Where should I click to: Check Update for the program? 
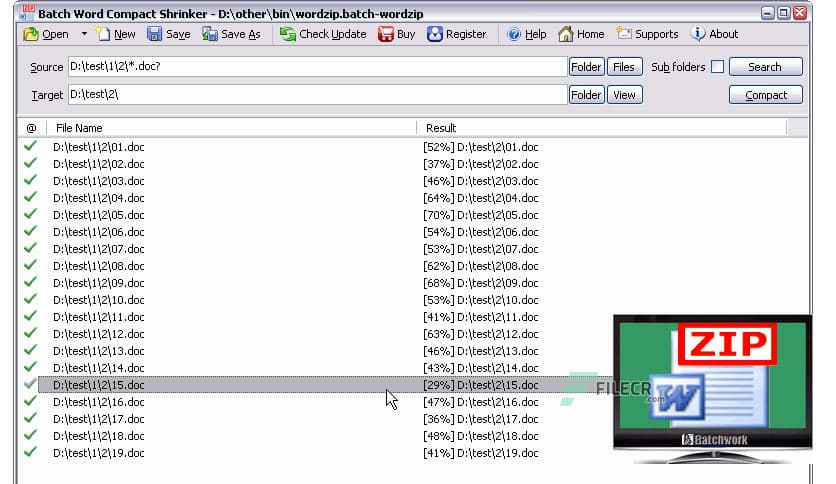pyautogui.click(x=323, y=34)
